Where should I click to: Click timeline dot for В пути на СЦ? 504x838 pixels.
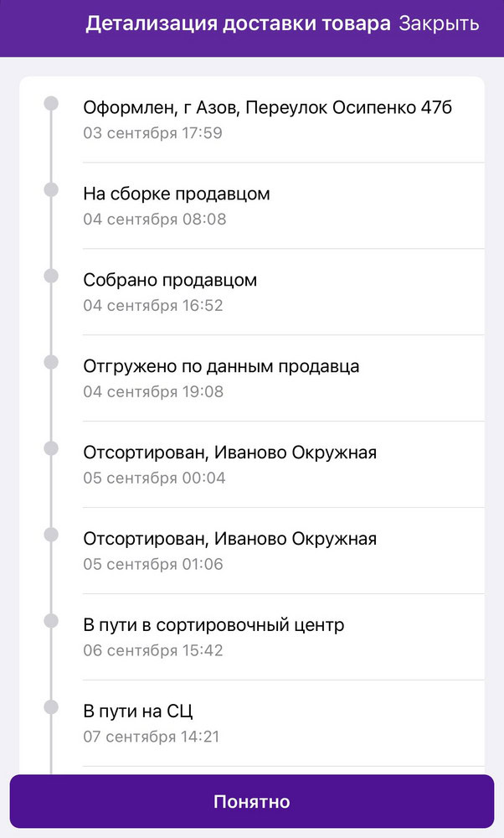pyautogui.click(x=51, y=708)
